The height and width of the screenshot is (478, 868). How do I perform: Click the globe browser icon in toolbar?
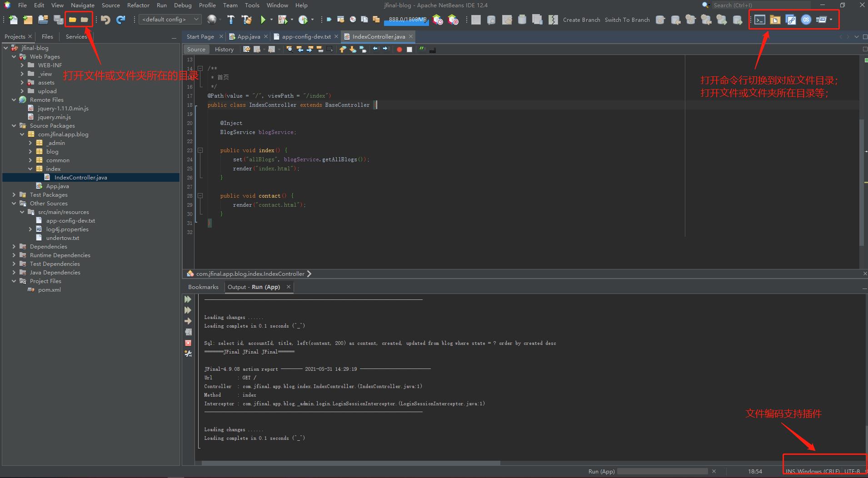(x=211, y=19)
